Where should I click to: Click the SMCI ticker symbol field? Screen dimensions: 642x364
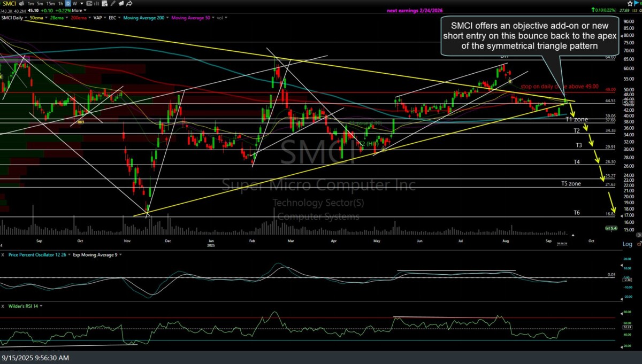tap(10, 4)
